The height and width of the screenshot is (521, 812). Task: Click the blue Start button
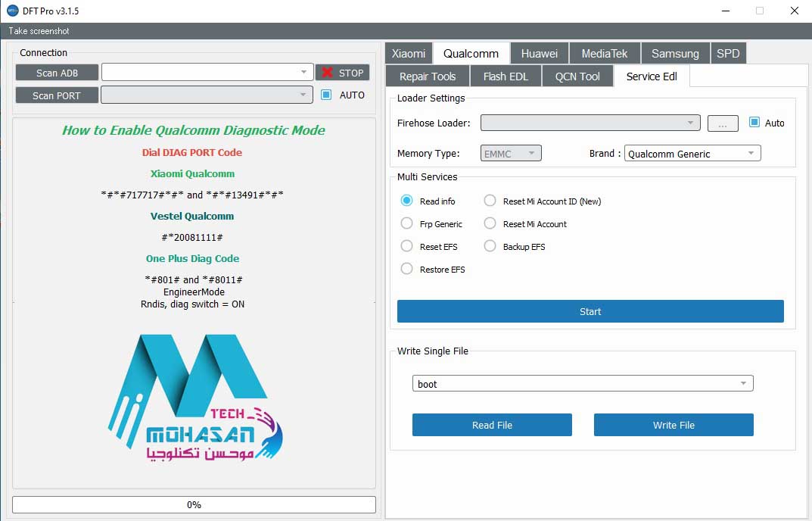coord(590,311)
